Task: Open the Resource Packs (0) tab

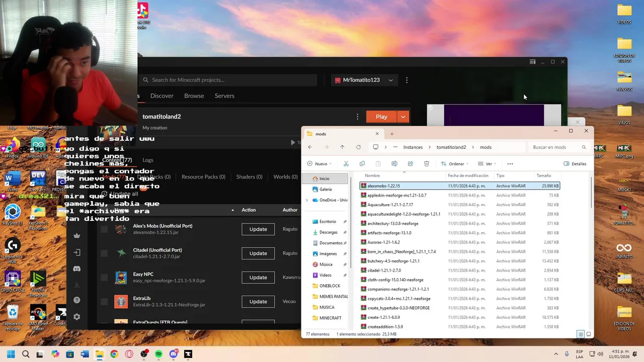Action: pos(204,176)
